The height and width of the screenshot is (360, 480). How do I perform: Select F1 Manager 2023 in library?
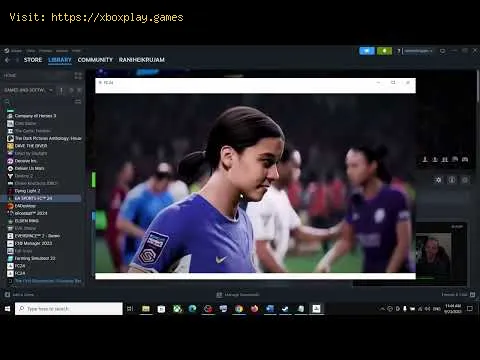(33, 243)
